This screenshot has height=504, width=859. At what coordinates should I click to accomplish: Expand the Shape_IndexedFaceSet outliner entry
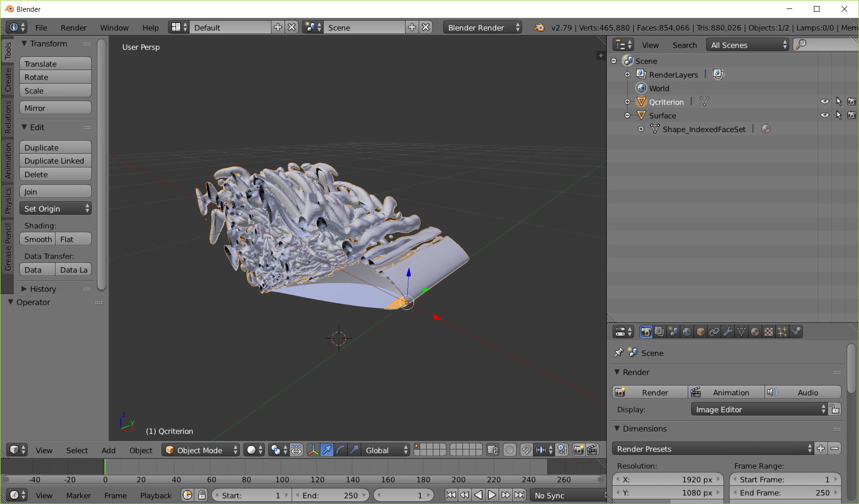pyautogui.click(x=642, y=129)
